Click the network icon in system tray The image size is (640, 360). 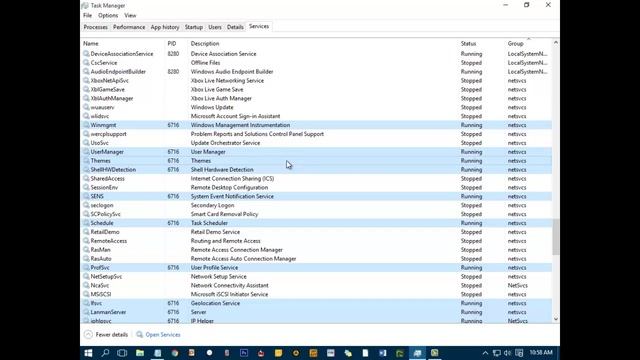pyautogui.click(x=496, y=353)
